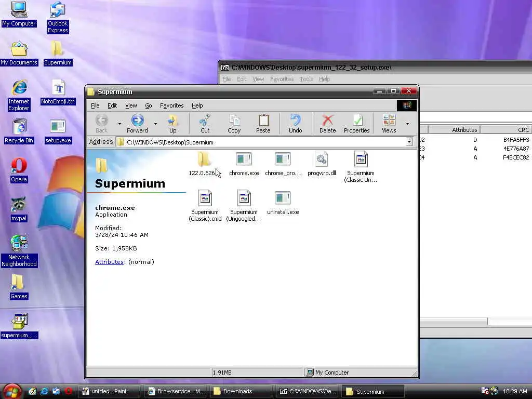Open the Help menu in Supermium window
This screenshot has width=532, height=399.
pyautogui.click(x=197, y=105)
